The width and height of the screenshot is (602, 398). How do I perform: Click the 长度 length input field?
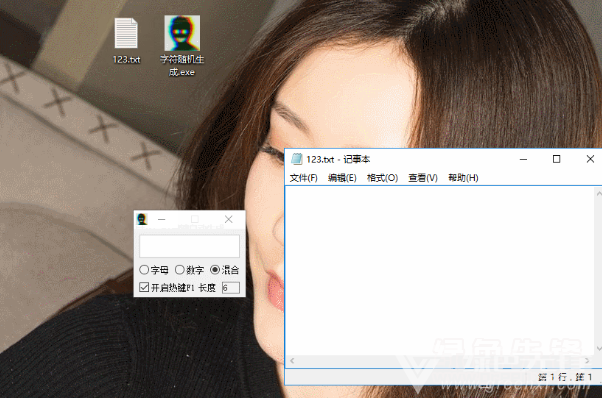pos(231,287)
